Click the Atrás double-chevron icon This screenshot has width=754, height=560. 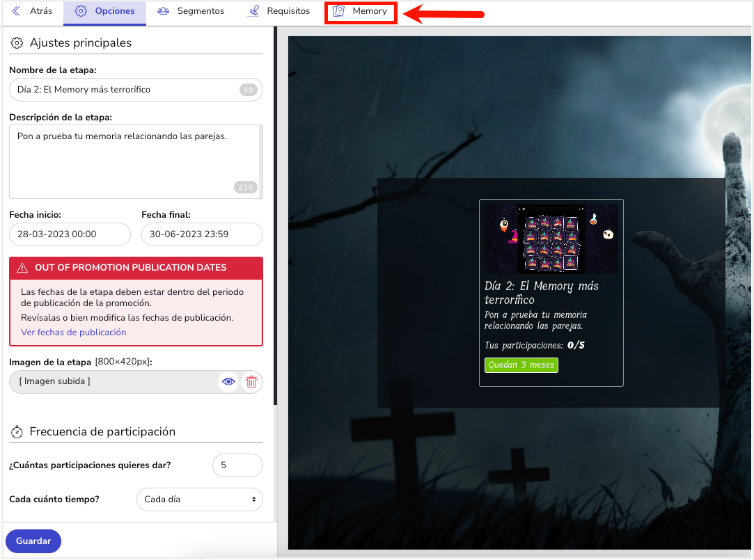point(16,11)
